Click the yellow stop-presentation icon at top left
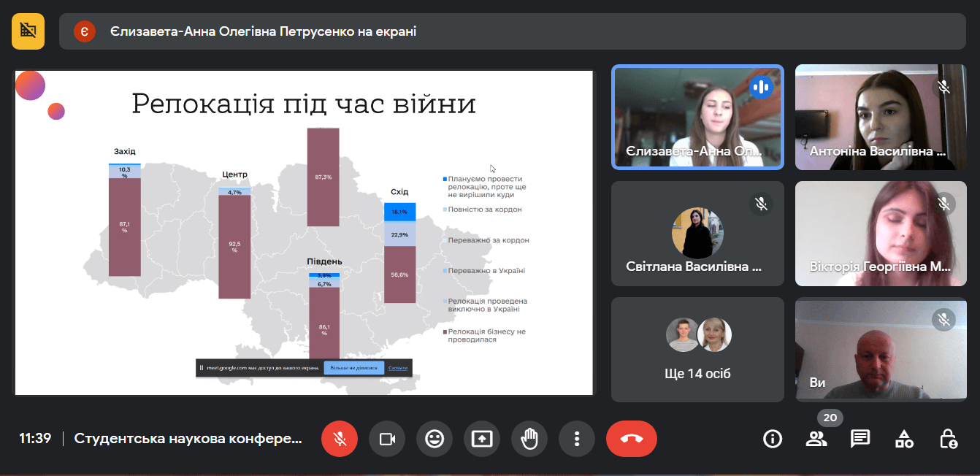The height and width of the screenshot is (476, 980). (x=28, y=31)
